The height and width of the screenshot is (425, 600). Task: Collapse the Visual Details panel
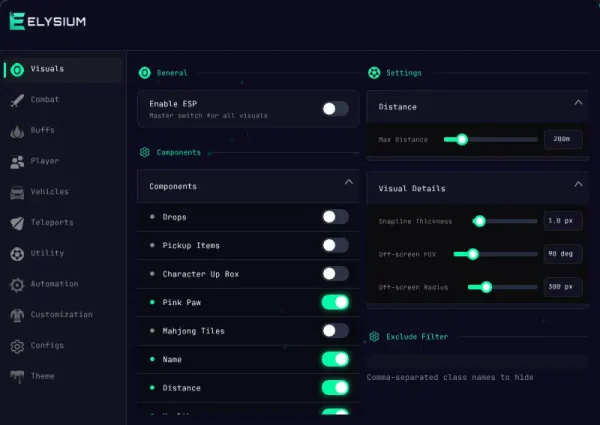578,184
